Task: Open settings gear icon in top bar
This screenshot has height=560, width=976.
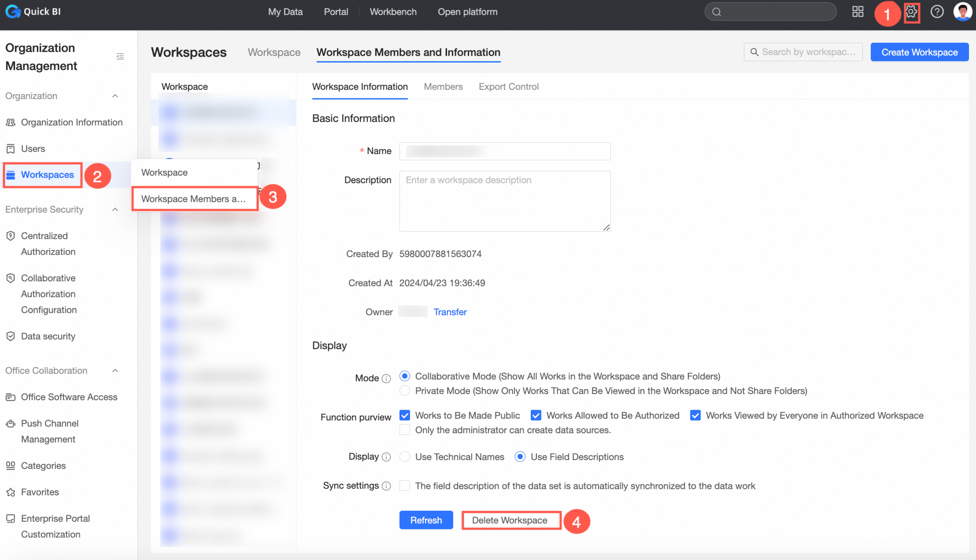Action: coord(911,12)
